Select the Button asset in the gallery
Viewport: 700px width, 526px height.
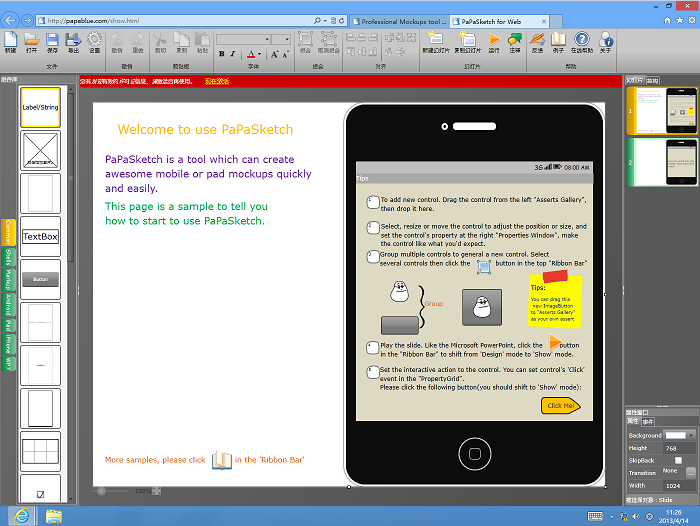(x=40, y=280)
